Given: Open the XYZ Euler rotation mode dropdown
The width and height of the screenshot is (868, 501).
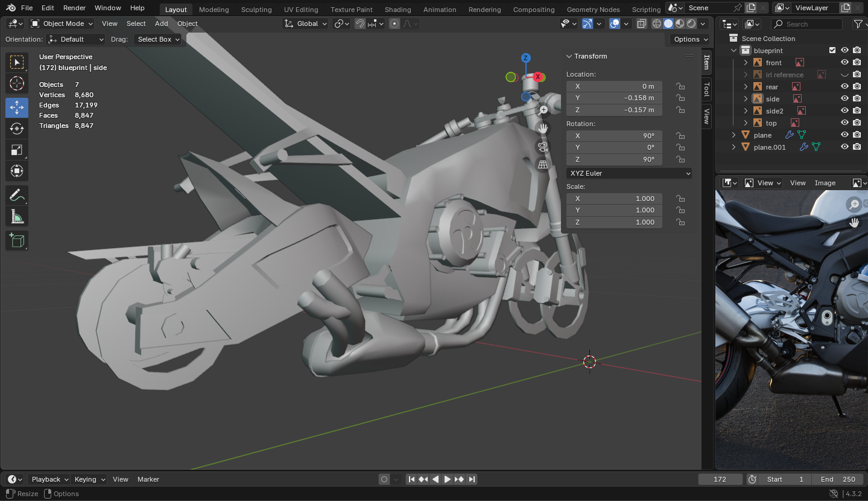Looking at the screenshot, I should click(629, 173).
